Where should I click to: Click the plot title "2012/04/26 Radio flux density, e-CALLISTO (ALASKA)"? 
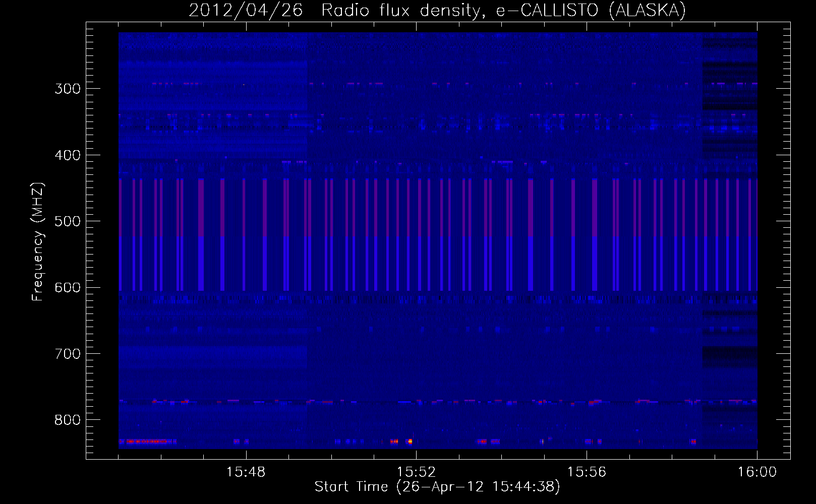437,10
